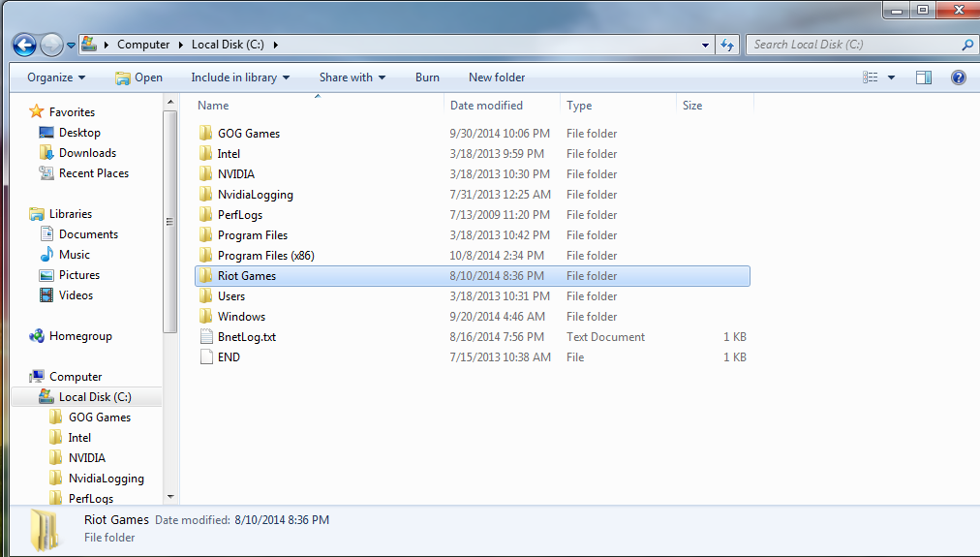Open NvidiaLogging in the navigation tree
980x557 pixels.
pos(107,479)
